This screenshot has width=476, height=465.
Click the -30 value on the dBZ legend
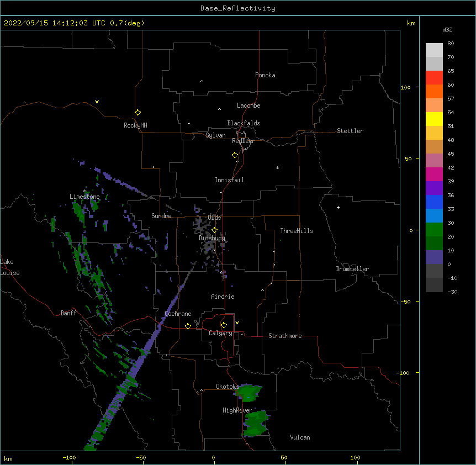click(x=452, y=292)
